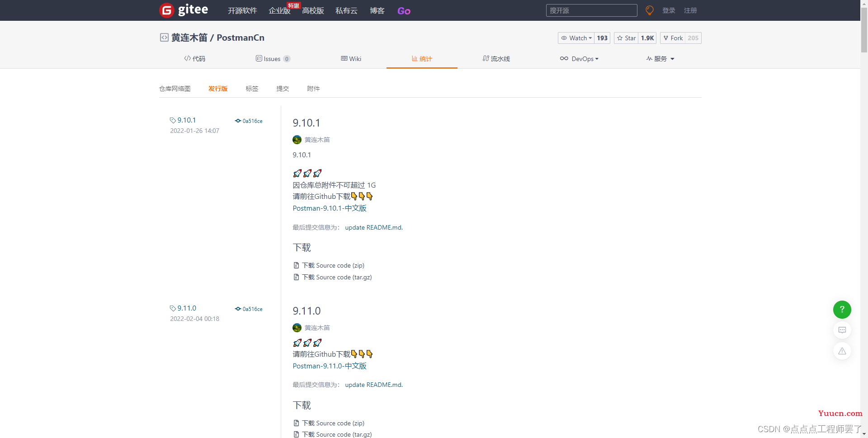Open the chat feedback floating icon
868x438 pixels.
tap(842, 330)
